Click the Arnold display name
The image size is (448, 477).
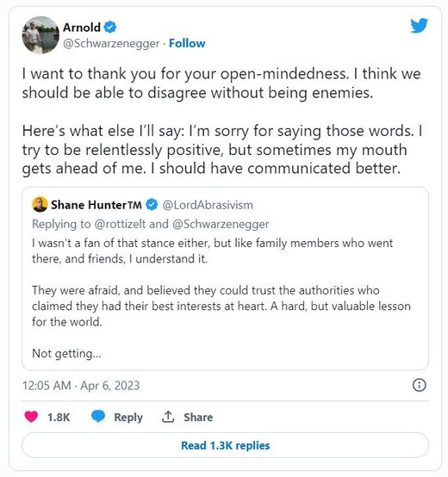pyautogui.click(x=82, y=28)
